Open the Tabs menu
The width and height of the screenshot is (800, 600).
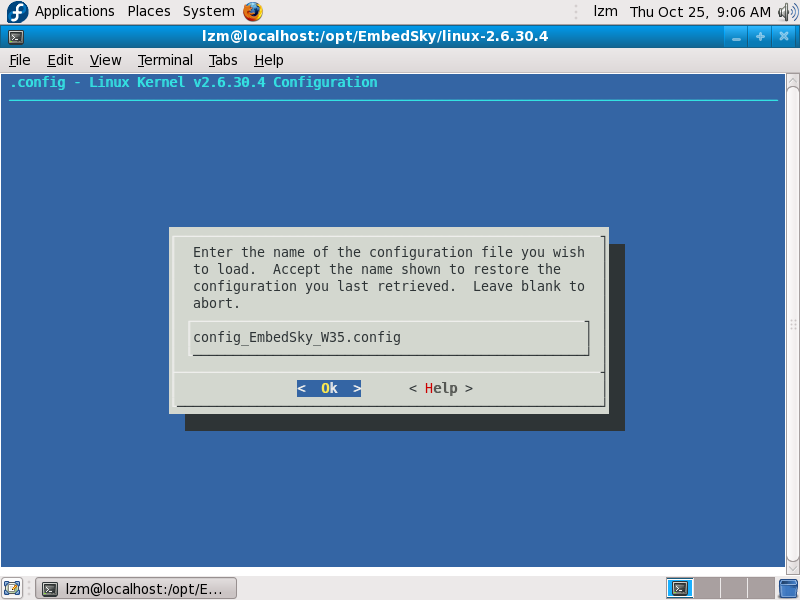pos(223,60)
